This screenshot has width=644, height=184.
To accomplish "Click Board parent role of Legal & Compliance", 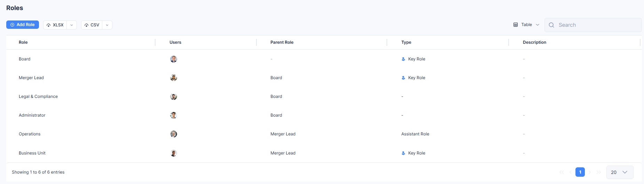I will pyautogui.click(x=276, y=97).
